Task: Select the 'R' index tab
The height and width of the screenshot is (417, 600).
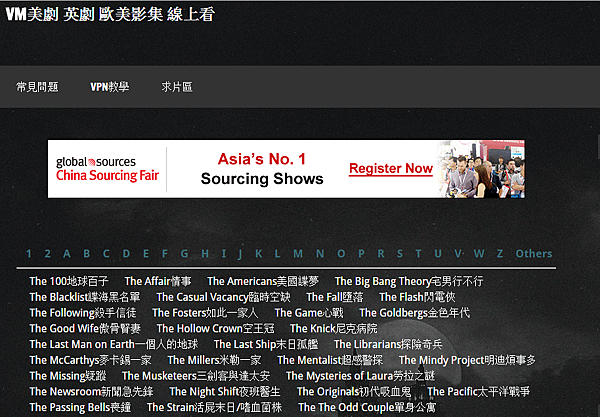Action: 381,254
